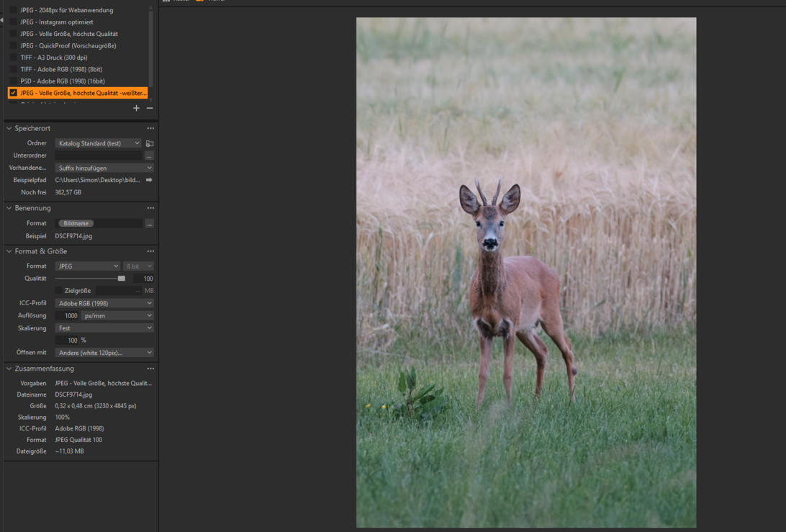The image size is (786, 532).
Task: Enable the TIFF - A3 Druck recipe checkbox
Action: pyautogui.click(x=13, y=58)
